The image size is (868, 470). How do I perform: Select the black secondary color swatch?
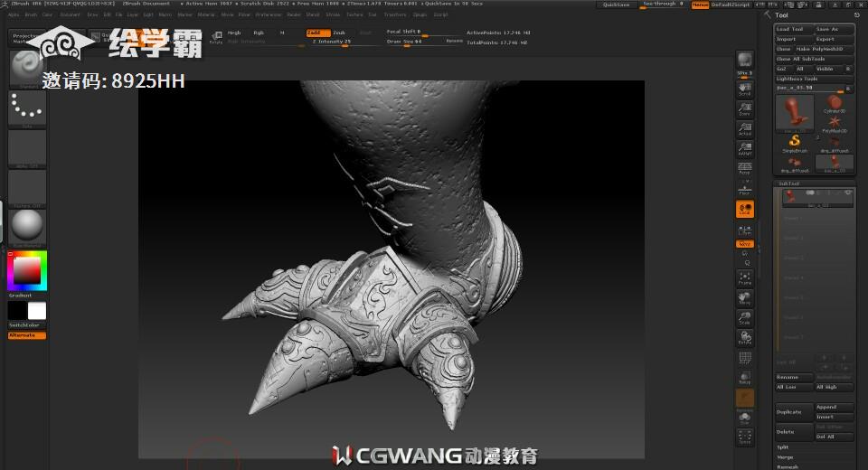[18, 311]
